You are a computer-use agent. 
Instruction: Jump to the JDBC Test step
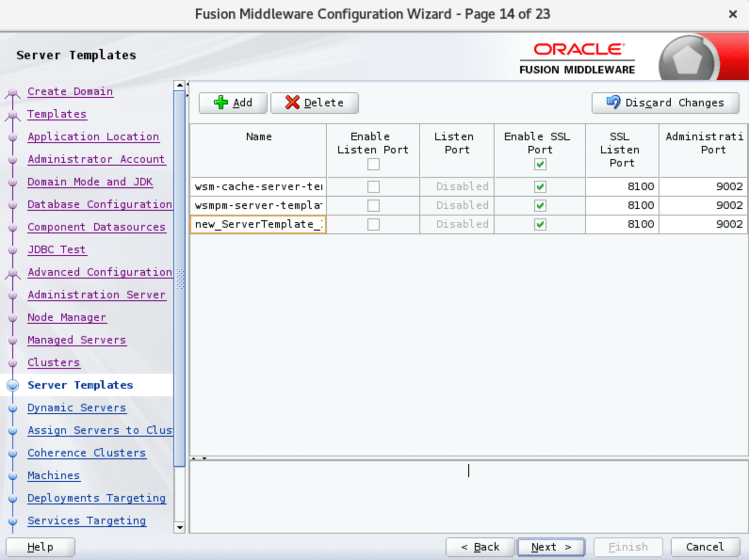point(57,250)
